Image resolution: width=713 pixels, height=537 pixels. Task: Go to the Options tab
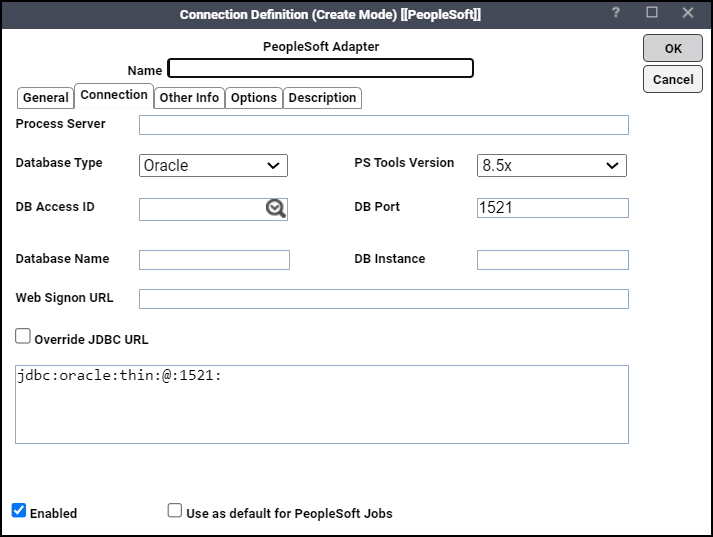pyautogui.click(x=254, y=98)
